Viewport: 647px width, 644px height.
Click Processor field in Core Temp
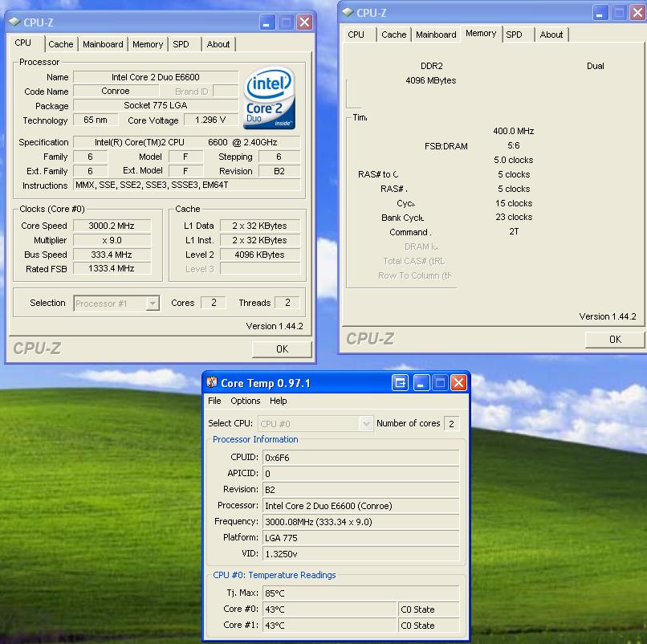pos(361,506)
